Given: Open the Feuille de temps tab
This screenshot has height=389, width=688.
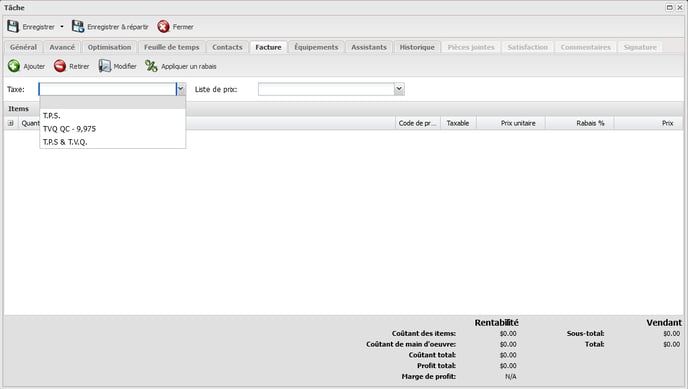Looking at the screenshot, I should [172, 47].
